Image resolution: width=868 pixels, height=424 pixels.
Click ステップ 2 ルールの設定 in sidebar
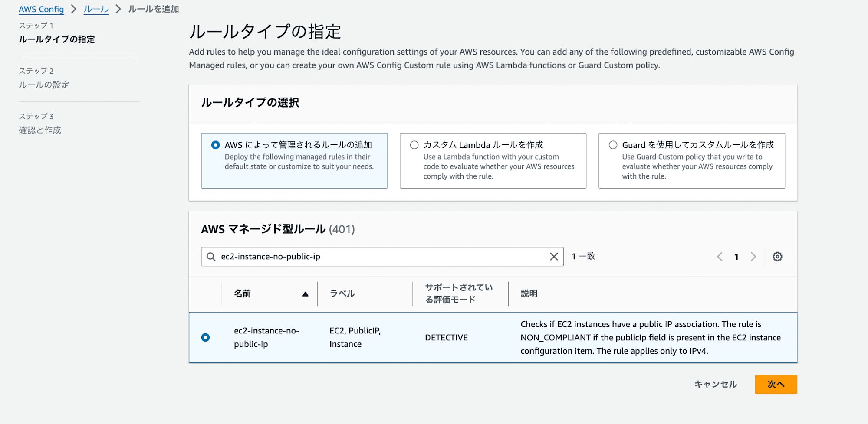(44, 78)
